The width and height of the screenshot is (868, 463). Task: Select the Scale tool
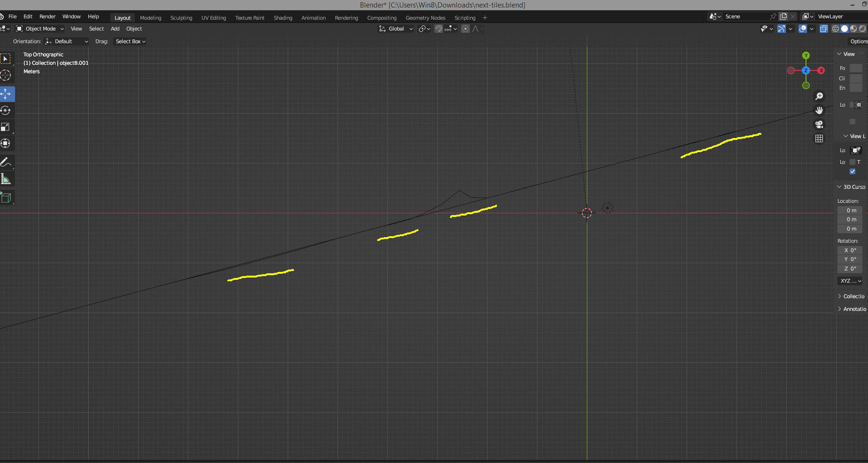coord(7,127)
